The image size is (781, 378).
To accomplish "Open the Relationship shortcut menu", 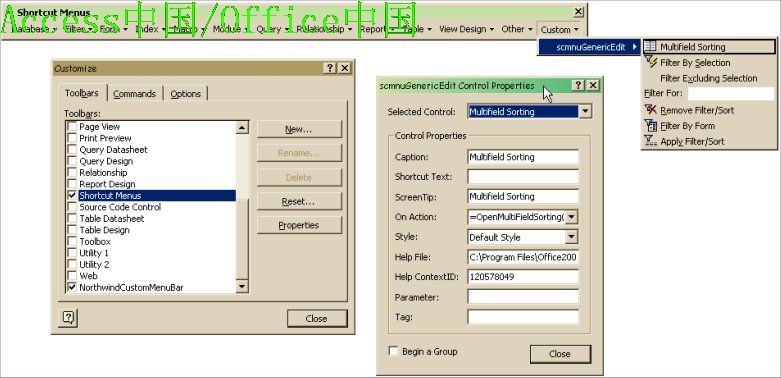I will [x=324, y=29].
